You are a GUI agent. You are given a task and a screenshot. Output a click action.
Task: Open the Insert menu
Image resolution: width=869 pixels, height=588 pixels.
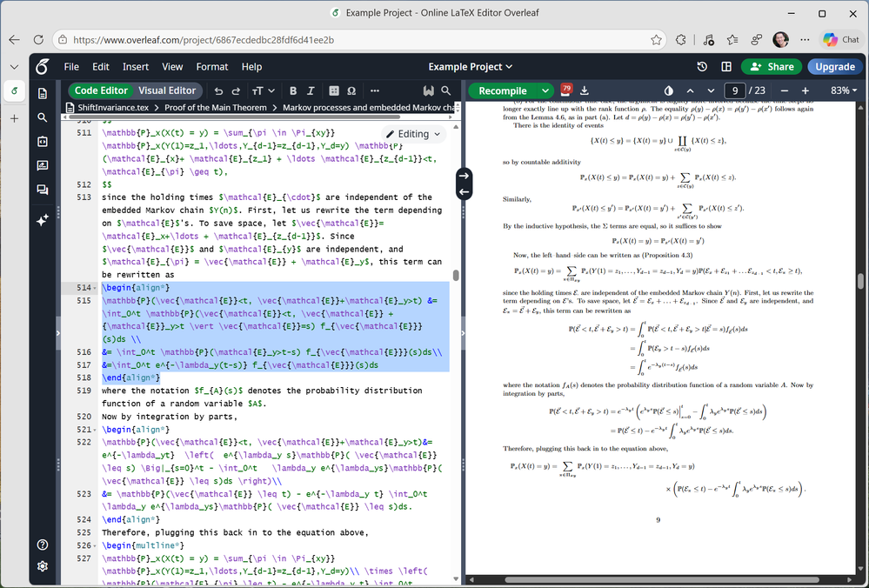pos(136,66)
